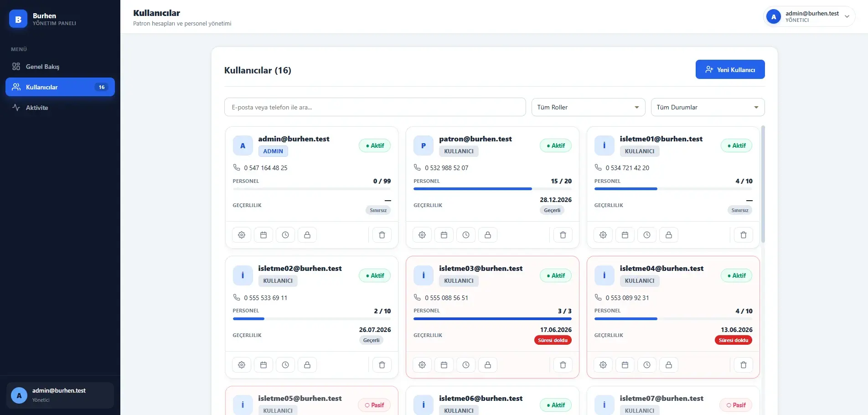Click the Pasif status badge of isletme05
Viewport: 868px width, 415px height.
click(x=374, y=405)
